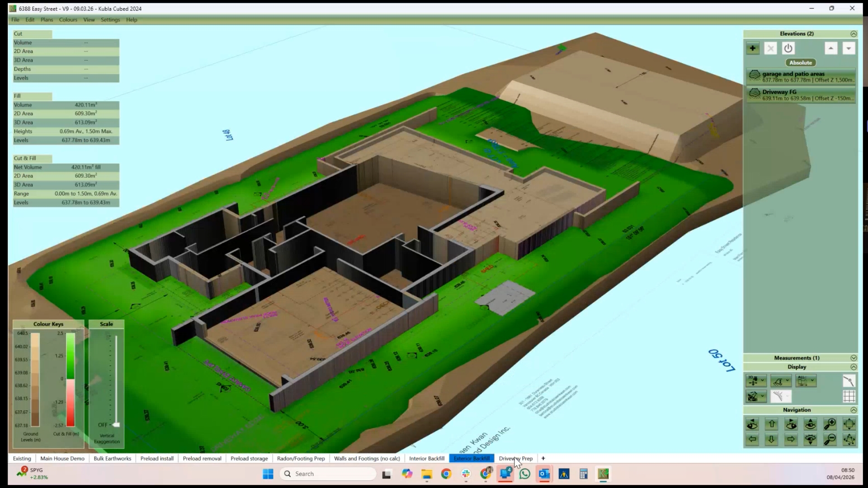Click the tilt view down eye icon
Image resolution: width=868 pixels, height=488 pixels.
point(810,439)
